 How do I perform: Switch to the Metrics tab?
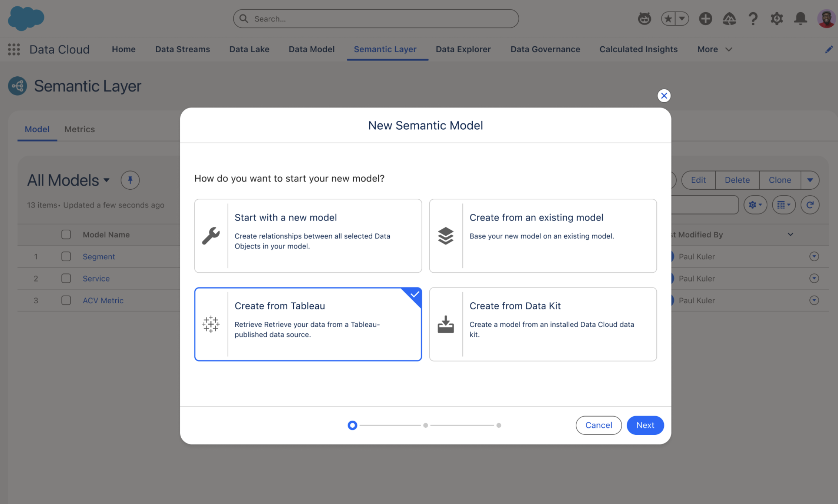point(79,129)
